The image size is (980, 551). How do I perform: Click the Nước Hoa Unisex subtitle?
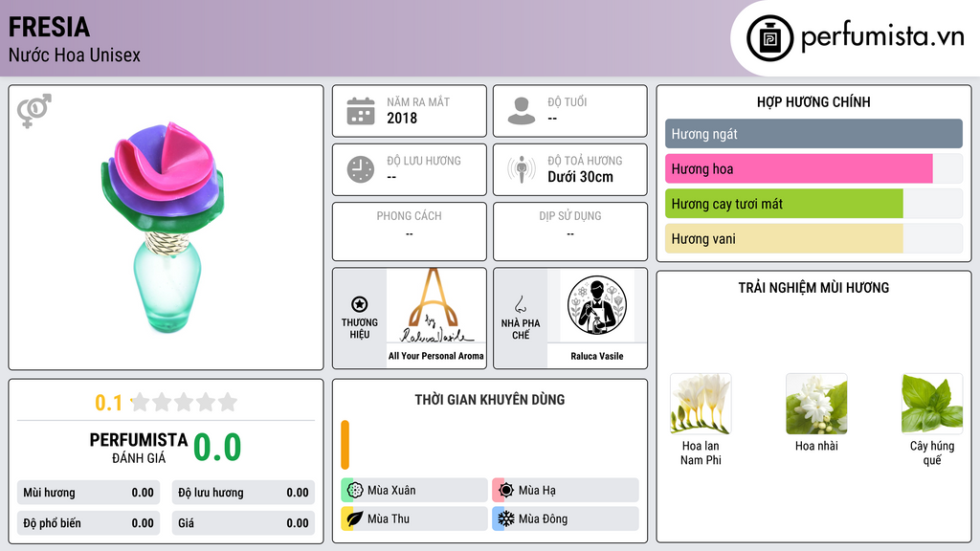(75, 55)
